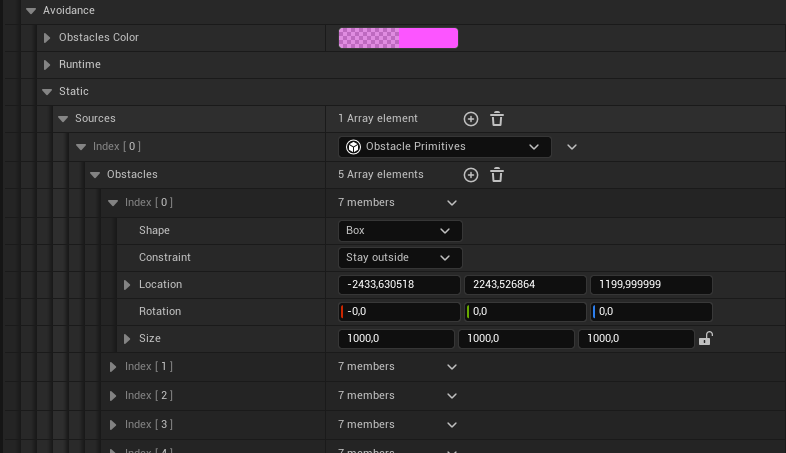The image size is (786, 453).
Task: Expand the Size property row
Action: pos(127,339)
